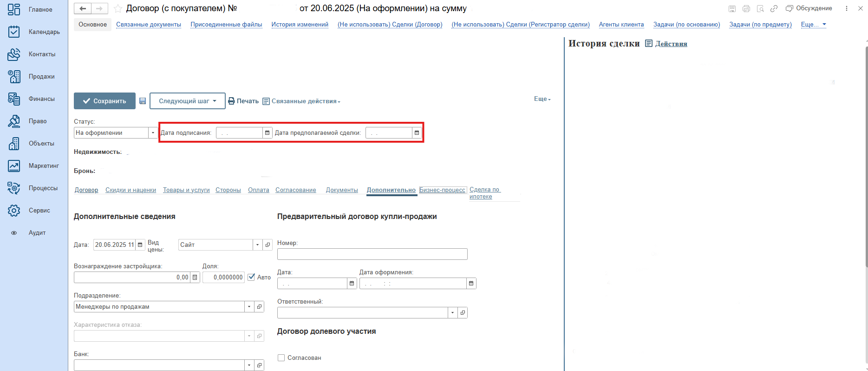
Task: Open the Следующий шаг dropdown
Action: [187, 101]
